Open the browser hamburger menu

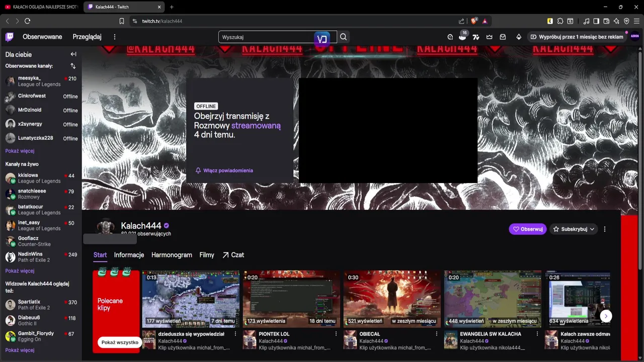[x=636, y=21]
